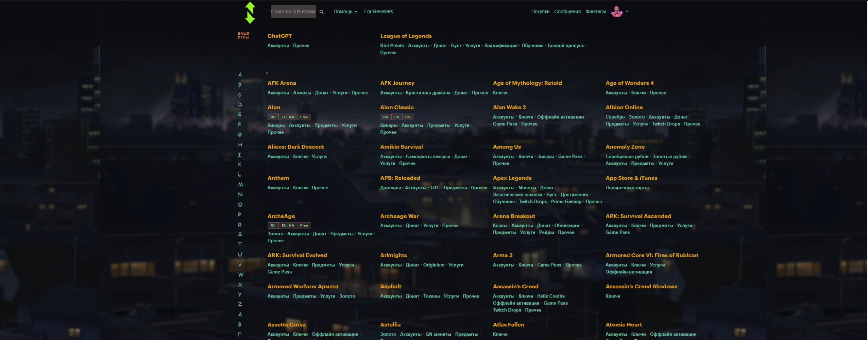The image size is (868, 340).
Task: Open Originium under Arknights
Action: pyautogui.click(x=434, y=265)
